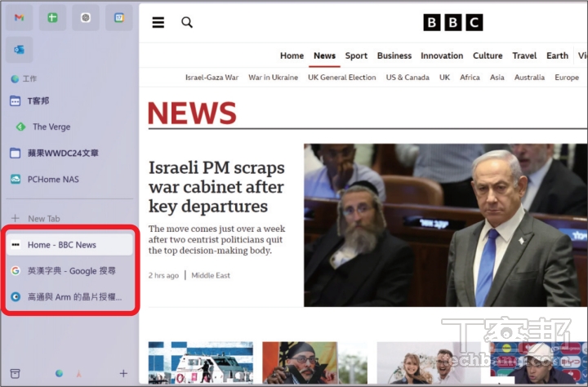This screenshot has width=588, height=387.
Task: Click the BBC search magnifier icon
Action: click(187, 23)
